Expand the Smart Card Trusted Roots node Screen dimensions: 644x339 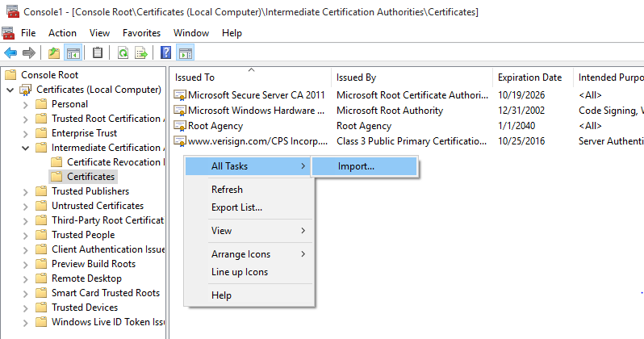click(x=26, y=293)
